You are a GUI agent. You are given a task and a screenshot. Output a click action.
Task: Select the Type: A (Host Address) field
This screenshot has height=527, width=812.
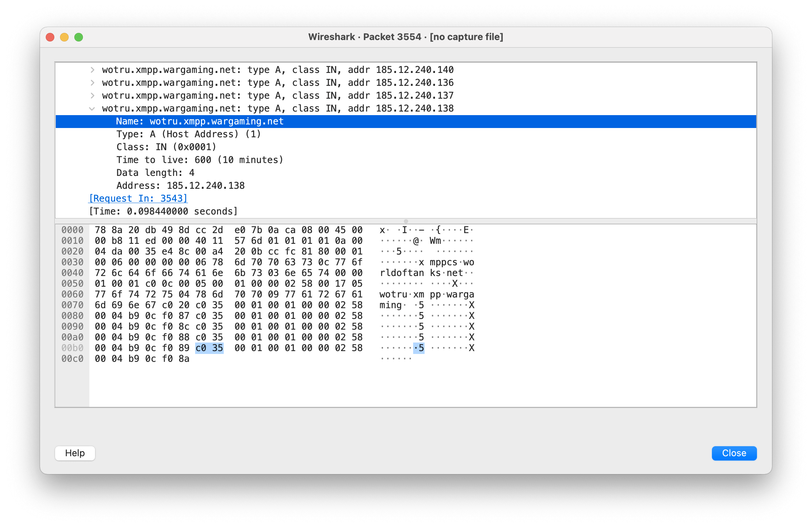tap(188, 134)
